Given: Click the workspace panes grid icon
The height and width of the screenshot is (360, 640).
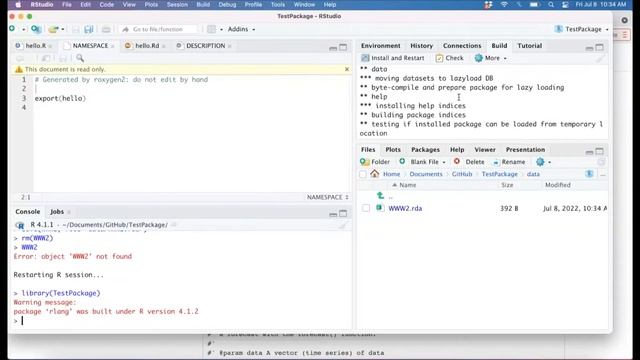Looking at the screenshot, I should click(211, 29).
